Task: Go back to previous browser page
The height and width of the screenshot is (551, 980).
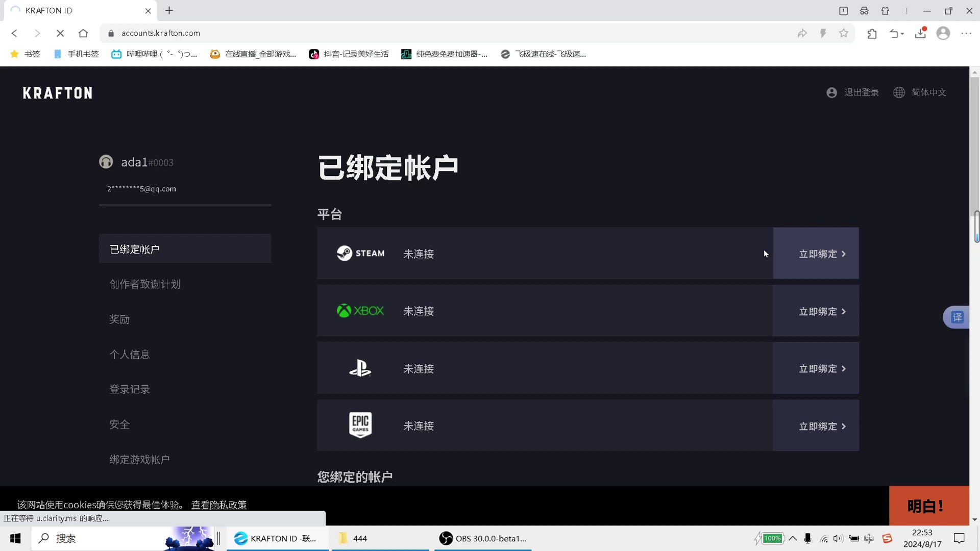Action: 14,33
